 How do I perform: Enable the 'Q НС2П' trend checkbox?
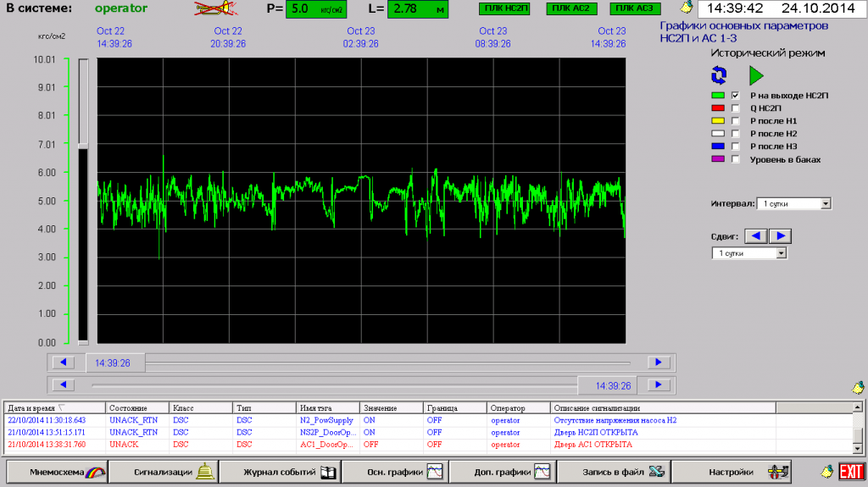click(736, 108)
